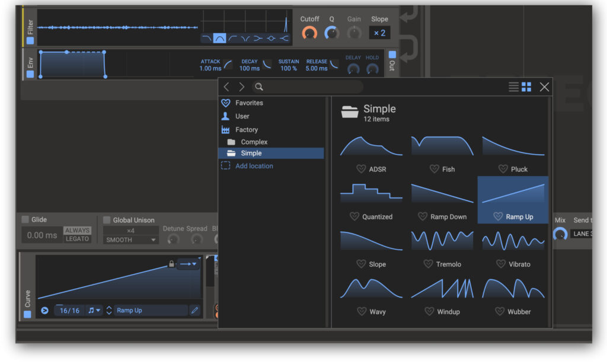Click the Slope ×2 value box
607x364 pixels.
pos(379,33)
